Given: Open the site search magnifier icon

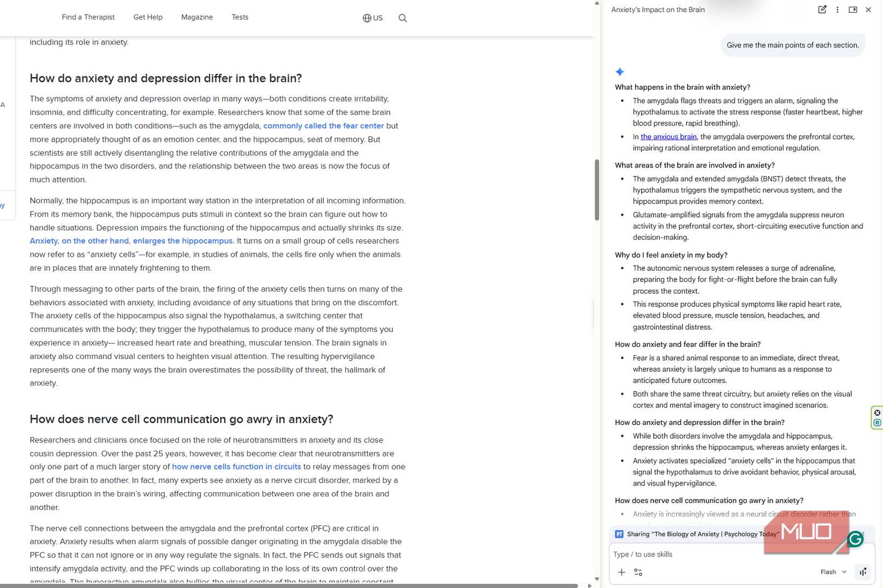Looking at the screenshot, I should pyautogui.click(x=402, y=18).
